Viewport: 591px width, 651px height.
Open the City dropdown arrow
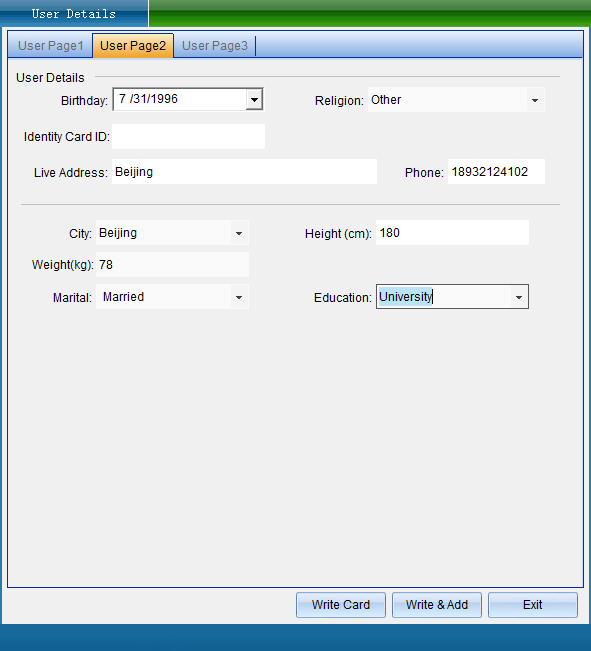tap(239, 233)
